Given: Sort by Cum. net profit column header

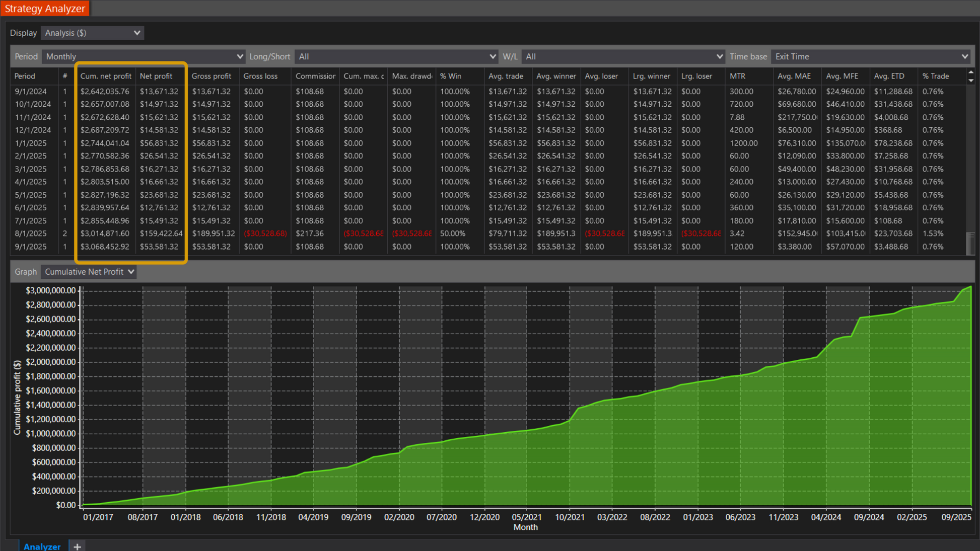Looking at the screenshot, I should (105, 76).
